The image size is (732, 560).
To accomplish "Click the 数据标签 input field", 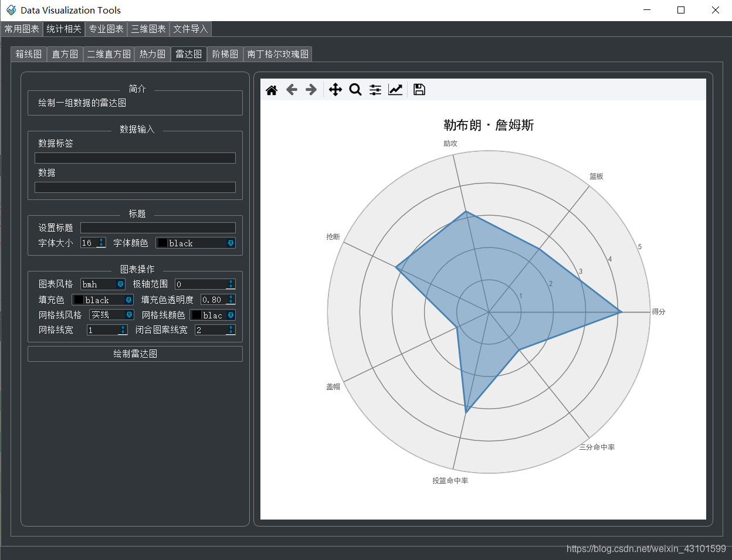I will click(135, 158).
